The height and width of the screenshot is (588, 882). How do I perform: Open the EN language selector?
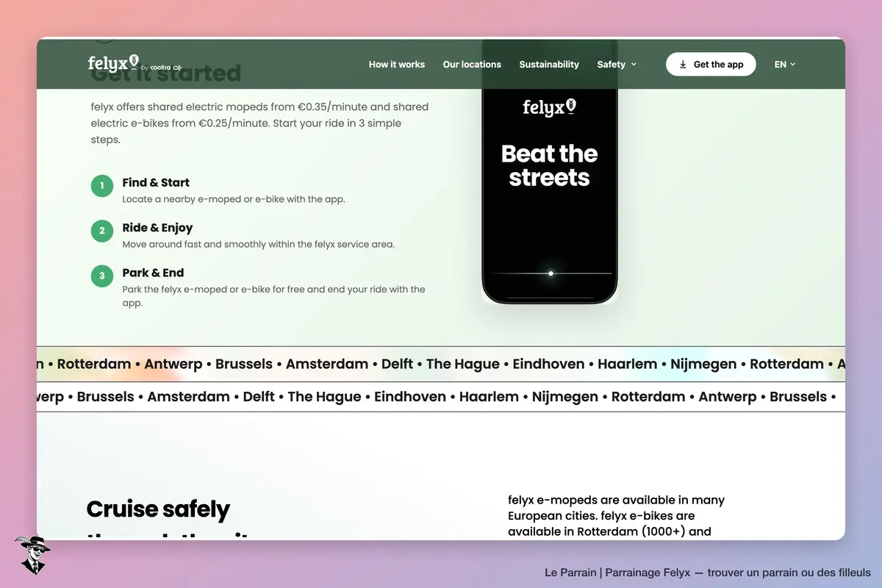785,65
